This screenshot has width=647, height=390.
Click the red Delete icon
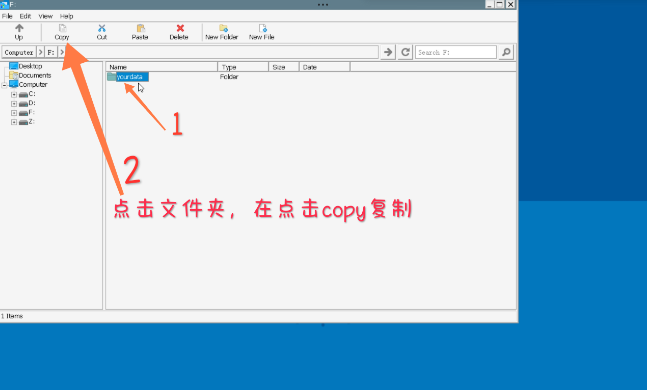coord(180,28)
